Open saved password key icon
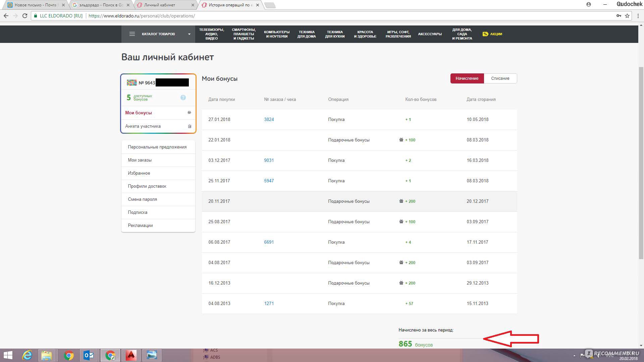Viewport: 644px width, 362px height. point(619,16)
